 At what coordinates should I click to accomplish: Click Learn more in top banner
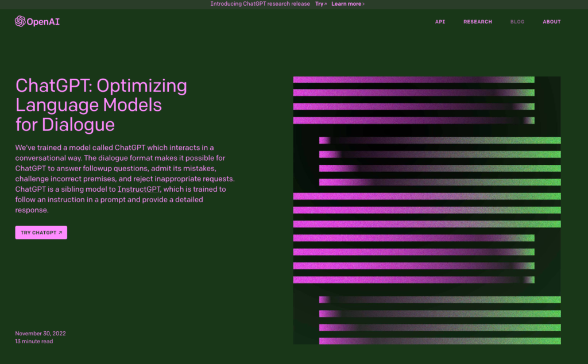pyautogui.click(x=347, y=4)
